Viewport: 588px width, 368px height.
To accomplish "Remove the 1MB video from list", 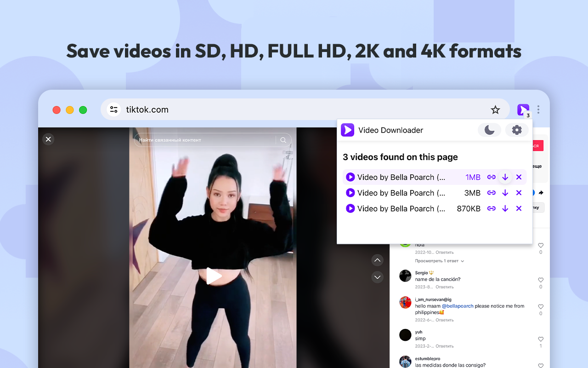I will [x=519, y=177].
